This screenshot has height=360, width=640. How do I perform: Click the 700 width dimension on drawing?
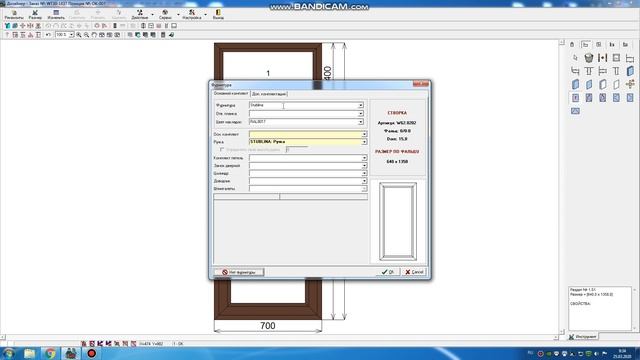(x=268, y=326)
